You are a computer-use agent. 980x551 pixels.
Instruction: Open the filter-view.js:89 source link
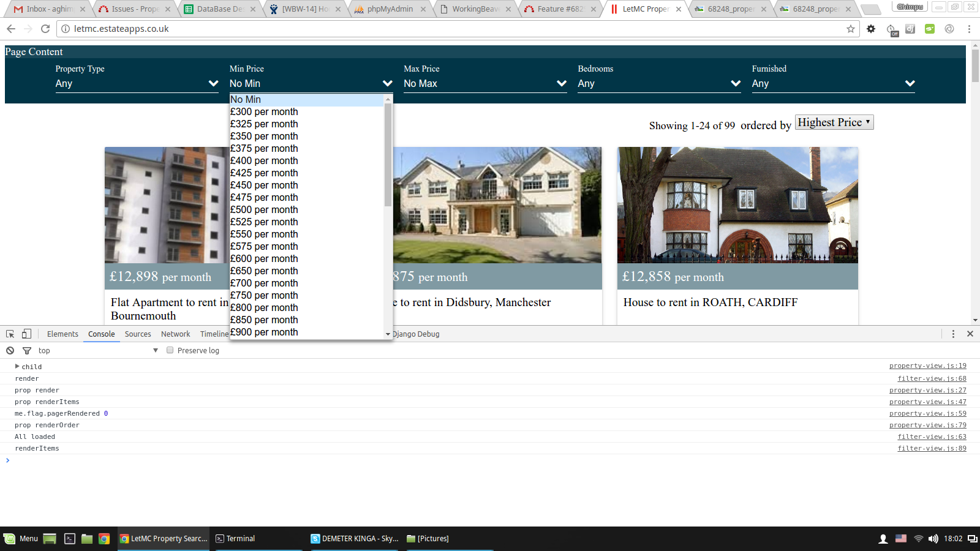pyautogui.click(x=932, y=448)
